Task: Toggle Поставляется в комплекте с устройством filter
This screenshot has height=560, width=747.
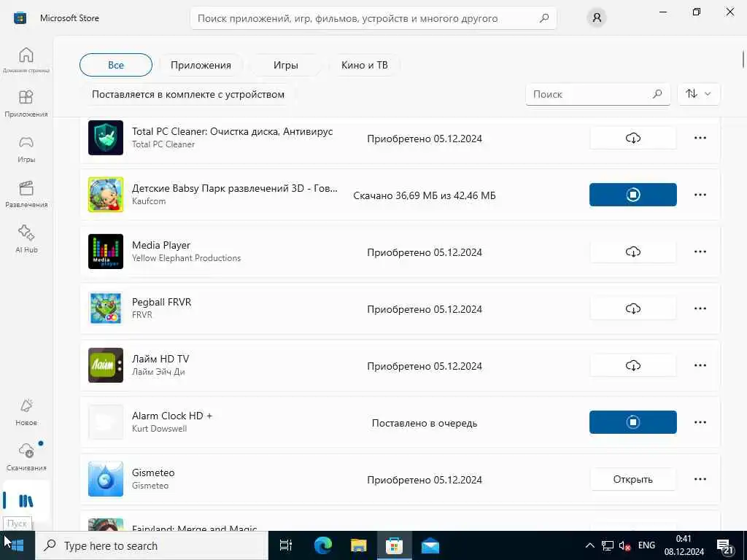Action: (x=188, y=94)
